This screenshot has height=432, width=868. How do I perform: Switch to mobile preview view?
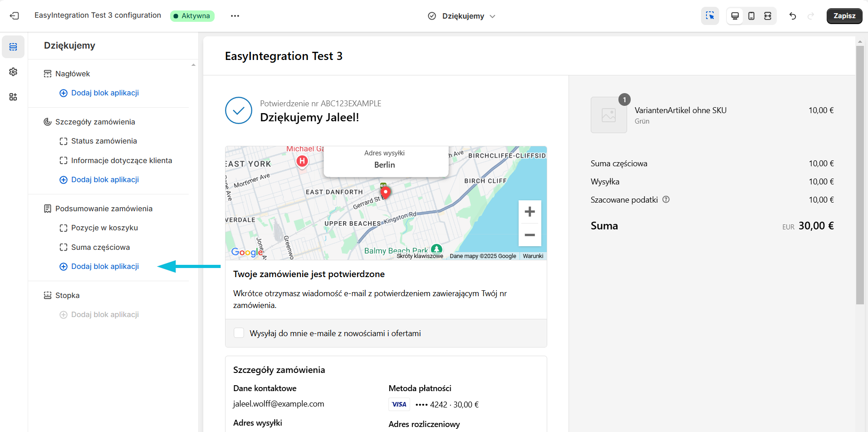751,16
